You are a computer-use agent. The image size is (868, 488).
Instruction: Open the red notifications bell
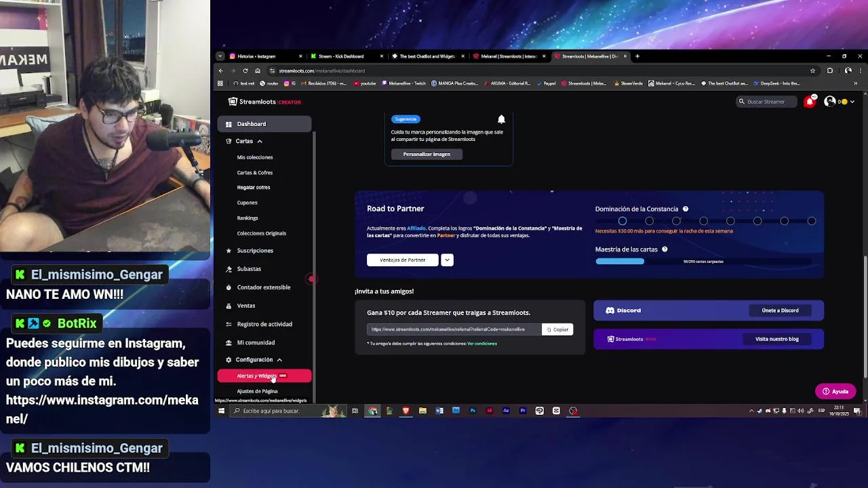pos(809,102)
